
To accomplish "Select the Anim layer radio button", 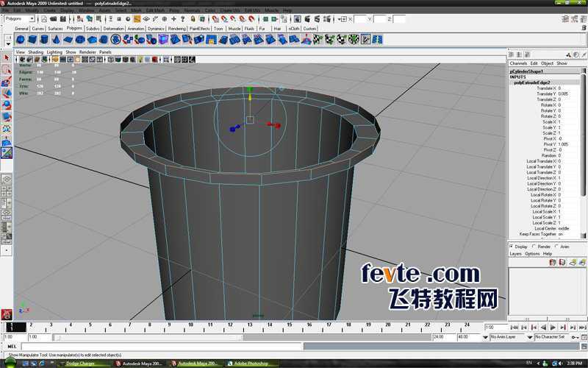I will [x=556, y=247].
